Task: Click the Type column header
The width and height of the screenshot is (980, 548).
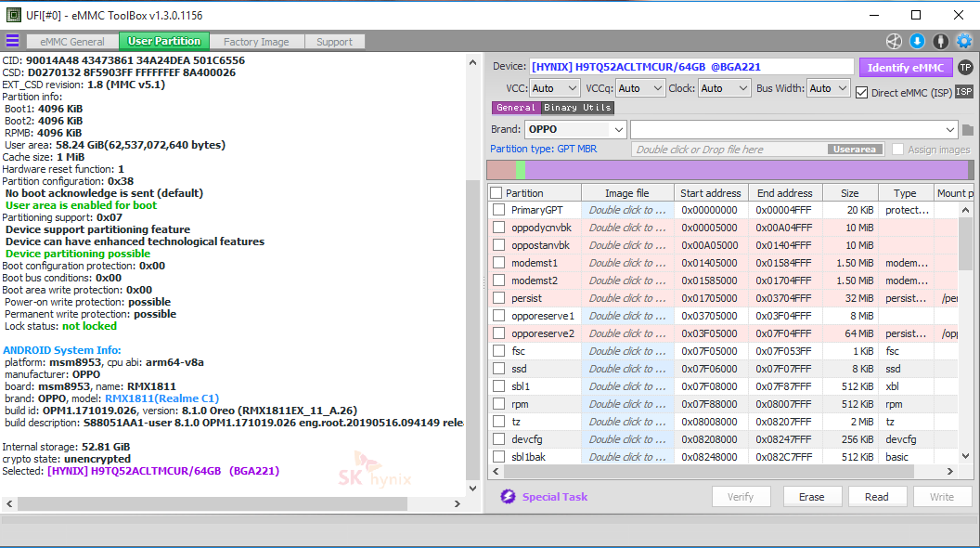Action: 905,193
